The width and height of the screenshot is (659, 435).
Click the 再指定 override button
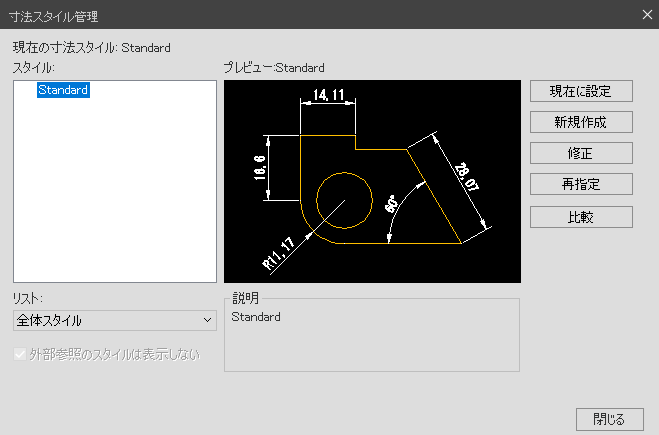(581, 184)
